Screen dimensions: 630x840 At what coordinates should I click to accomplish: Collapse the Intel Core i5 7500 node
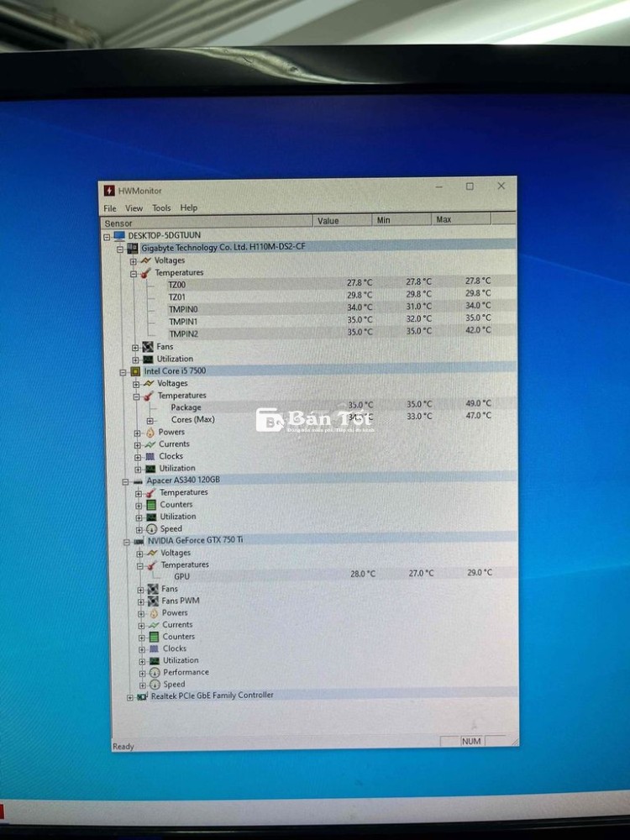123,372
